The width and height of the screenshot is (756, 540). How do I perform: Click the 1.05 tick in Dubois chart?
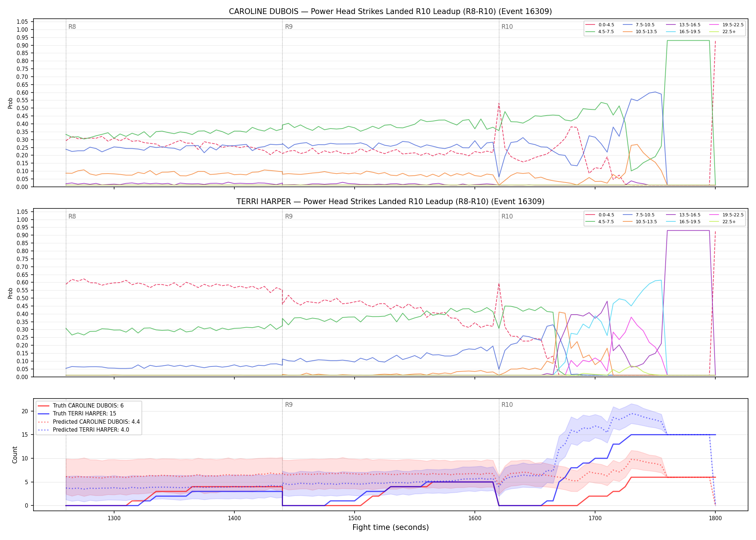(22, 22)
